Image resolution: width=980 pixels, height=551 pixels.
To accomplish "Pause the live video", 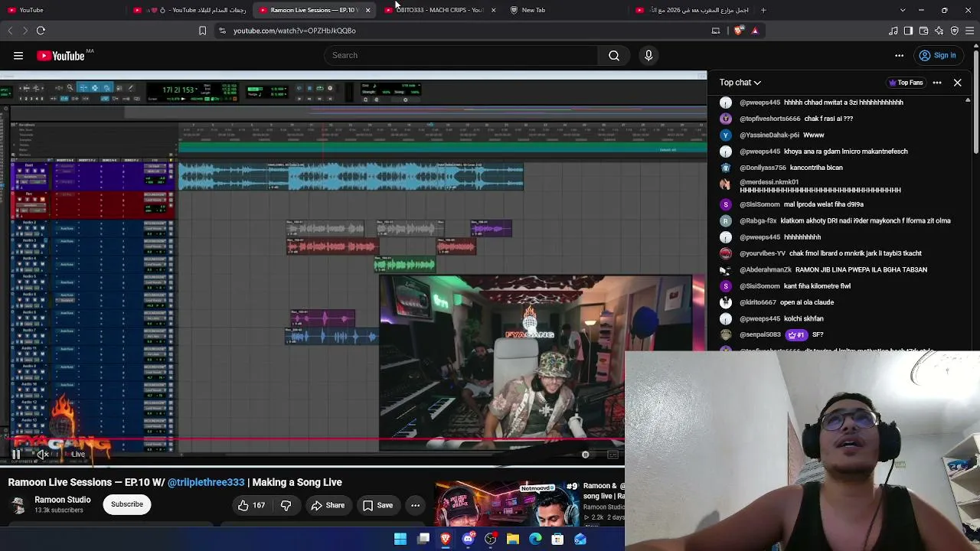I will pos(15,454).
